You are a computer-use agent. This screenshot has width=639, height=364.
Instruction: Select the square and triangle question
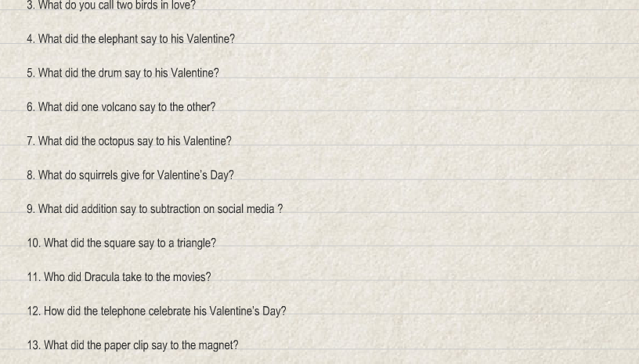121,243
